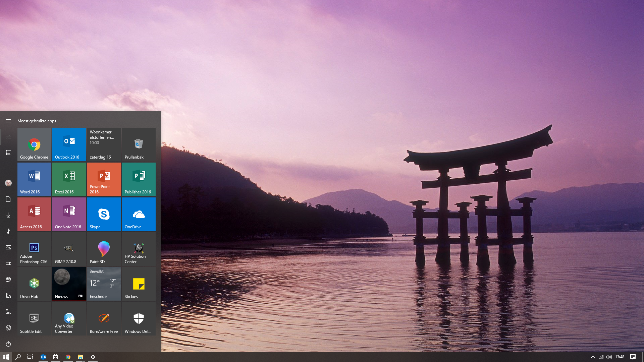This screenshot has height=362, width=644.
Task: Open Music folder in Start sidebar
Action: pos(8,231)
